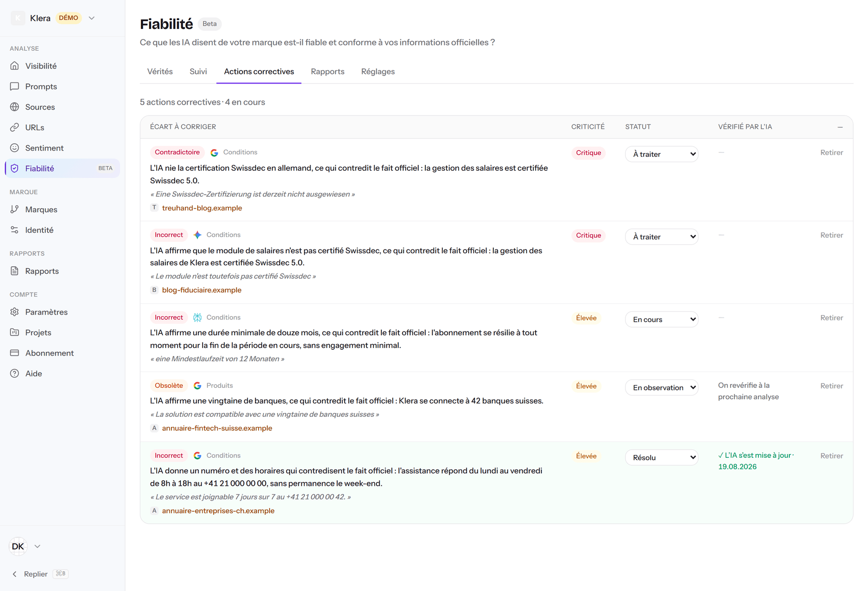
Task: Open status dropdown for module de salaires row
Action: coord(662,236)
